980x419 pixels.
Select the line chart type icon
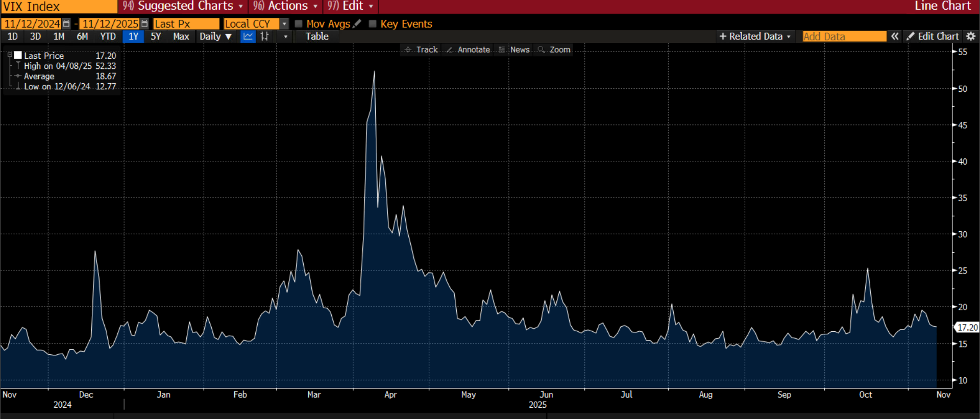tap(248, 36)
